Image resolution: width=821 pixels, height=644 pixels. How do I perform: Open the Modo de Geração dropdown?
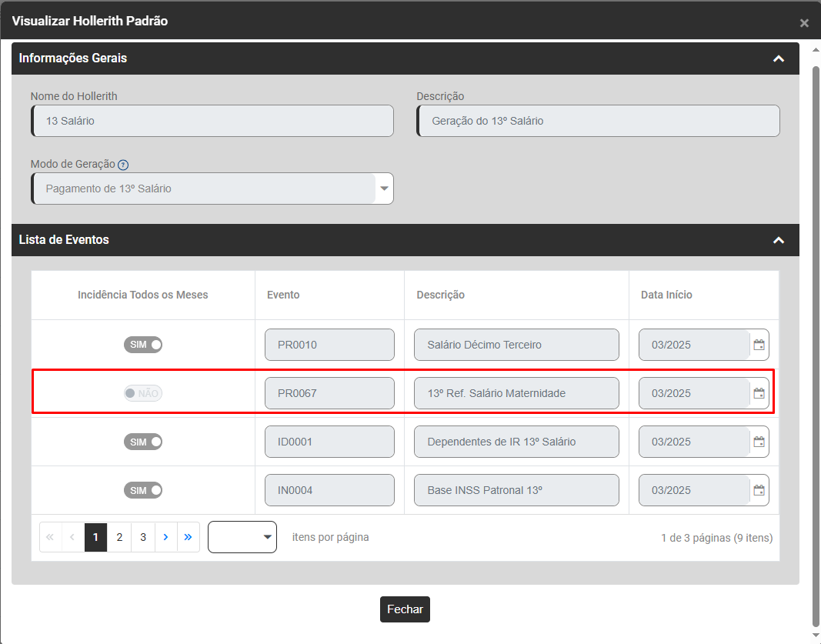384,189
